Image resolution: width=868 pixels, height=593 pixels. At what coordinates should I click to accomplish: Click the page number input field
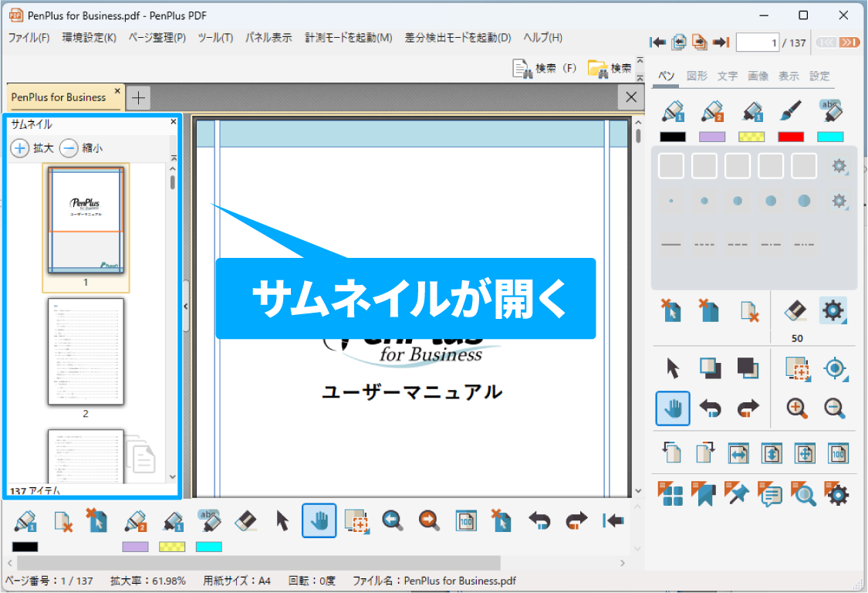(758, 42)
